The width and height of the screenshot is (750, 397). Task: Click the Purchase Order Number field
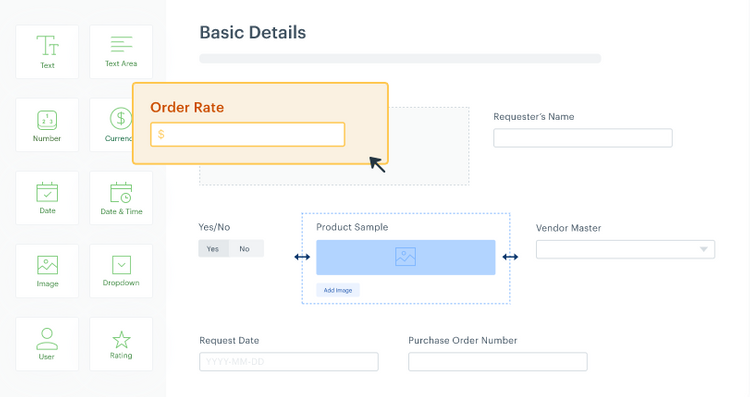coord(497,362)
